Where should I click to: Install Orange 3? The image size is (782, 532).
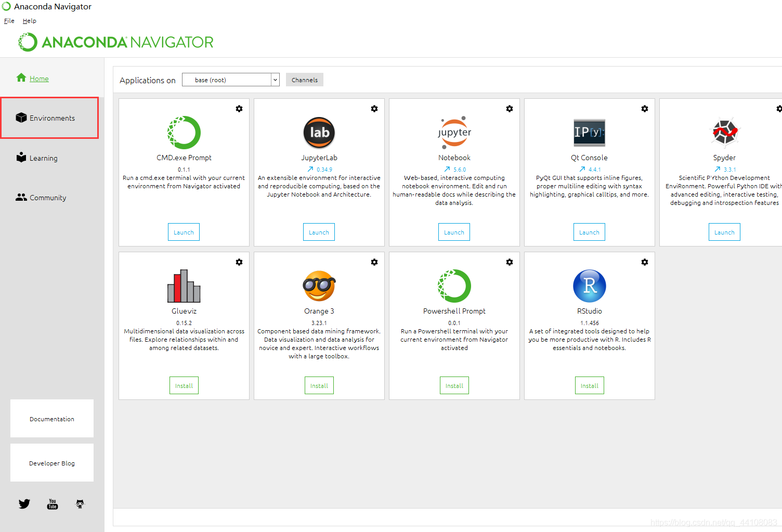click(319, 385)
